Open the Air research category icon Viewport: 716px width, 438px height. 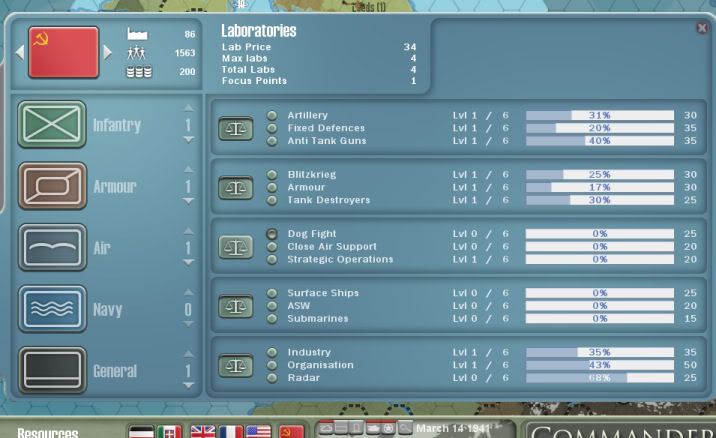[52, 248]
